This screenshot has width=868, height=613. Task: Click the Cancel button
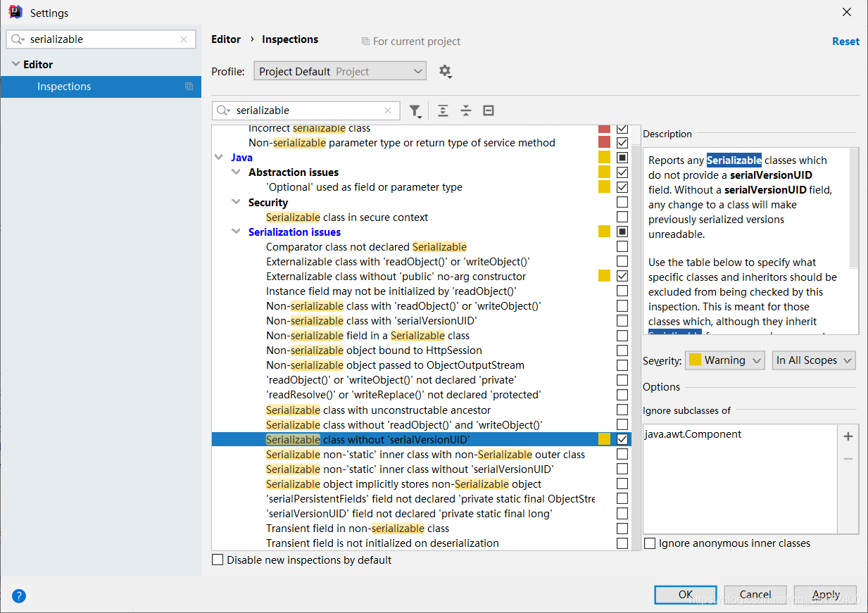755,595
